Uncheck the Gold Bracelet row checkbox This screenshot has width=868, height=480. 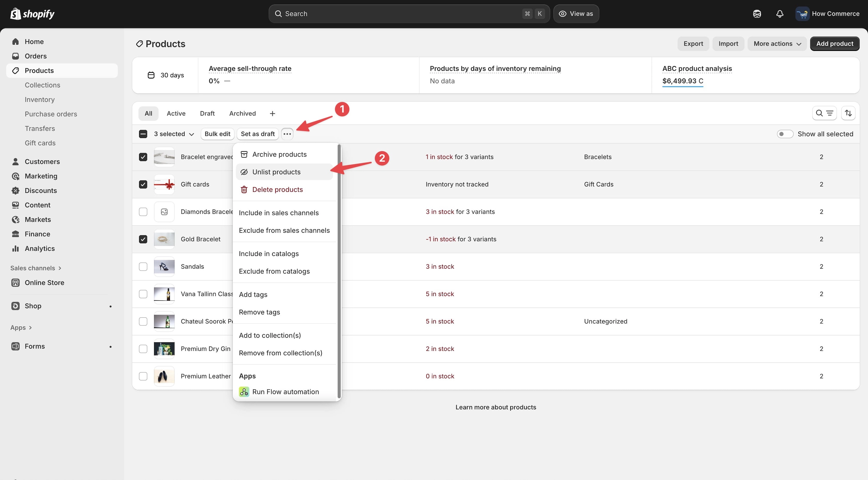pyautogui.click(x=143, y=239)
